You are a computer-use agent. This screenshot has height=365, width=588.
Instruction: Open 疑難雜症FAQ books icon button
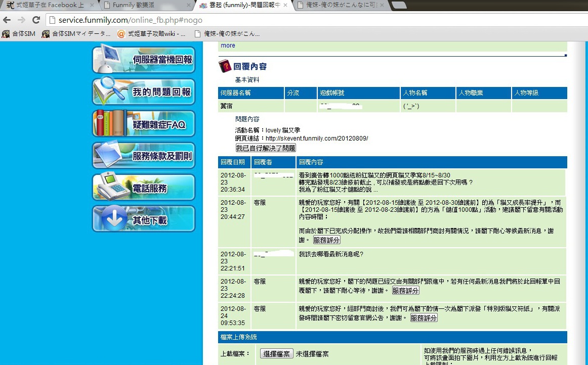(144, 124)
